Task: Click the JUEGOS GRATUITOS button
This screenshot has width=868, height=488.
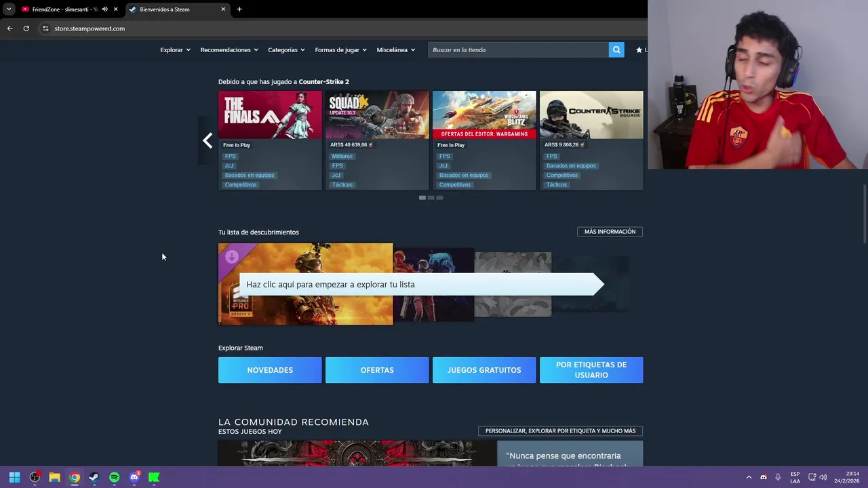Action: pyautogui.click(x=484, y=370)
